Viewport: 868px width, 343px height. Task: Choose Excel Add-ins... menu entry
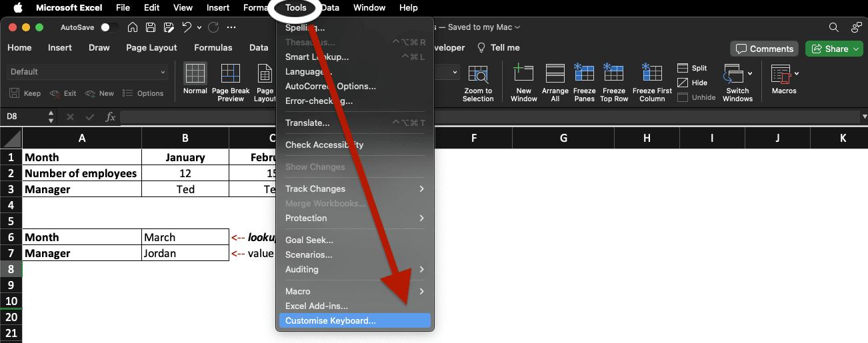coord(355,306)
